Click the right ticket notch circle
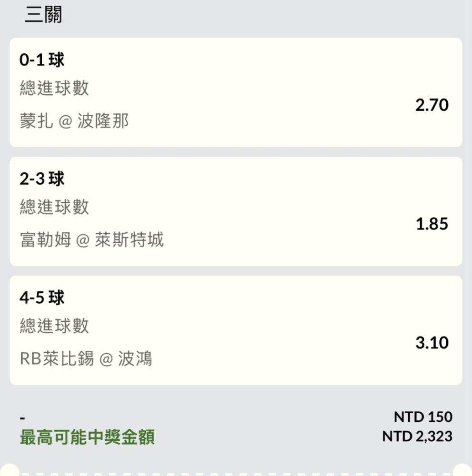The image size is (472, 476). tap(463, 471)
